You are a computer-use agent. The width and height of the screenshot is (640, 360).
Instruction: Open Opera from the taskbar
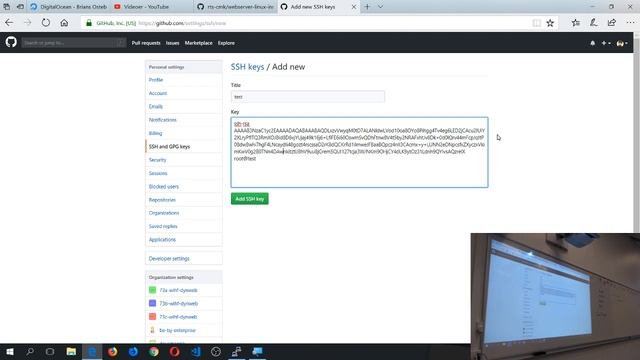[x=175, y=351]
